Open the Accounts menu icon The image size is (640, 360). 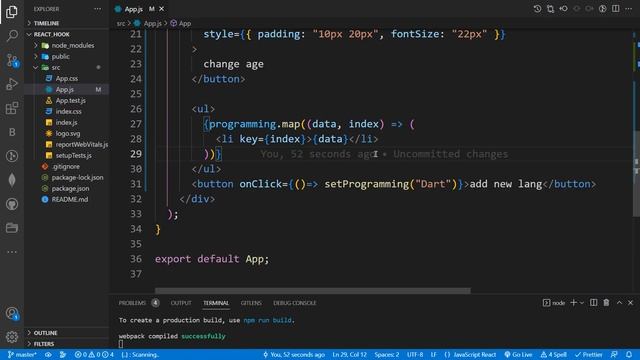(12, 313)
